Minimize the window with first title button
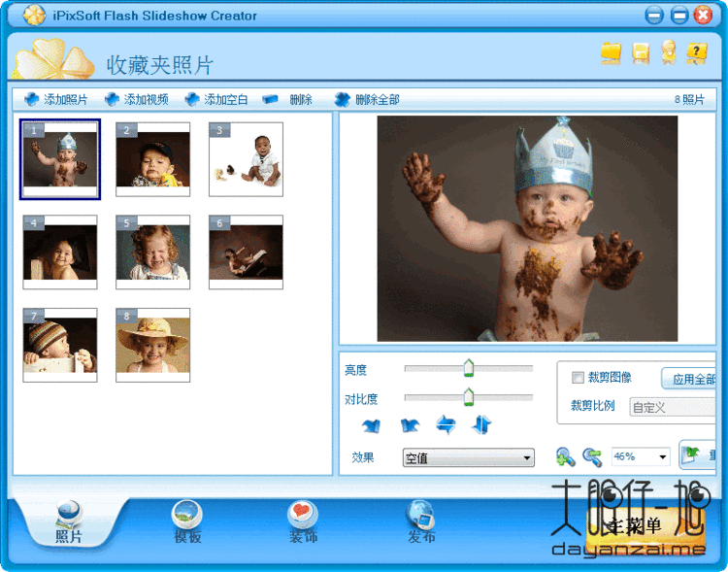The image size is (728, 572). 654,16
